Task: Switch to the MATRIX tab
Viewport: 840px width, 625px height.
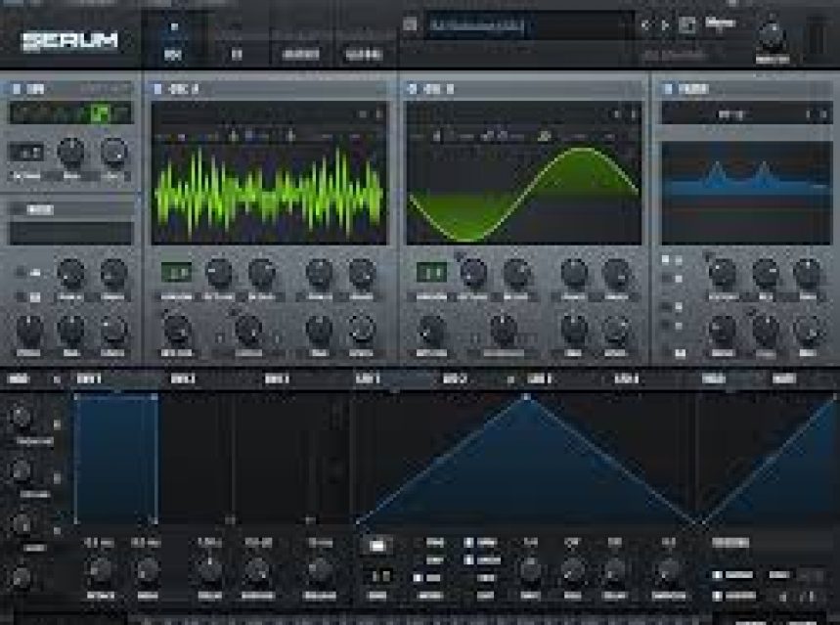Action: coord(300,54)
